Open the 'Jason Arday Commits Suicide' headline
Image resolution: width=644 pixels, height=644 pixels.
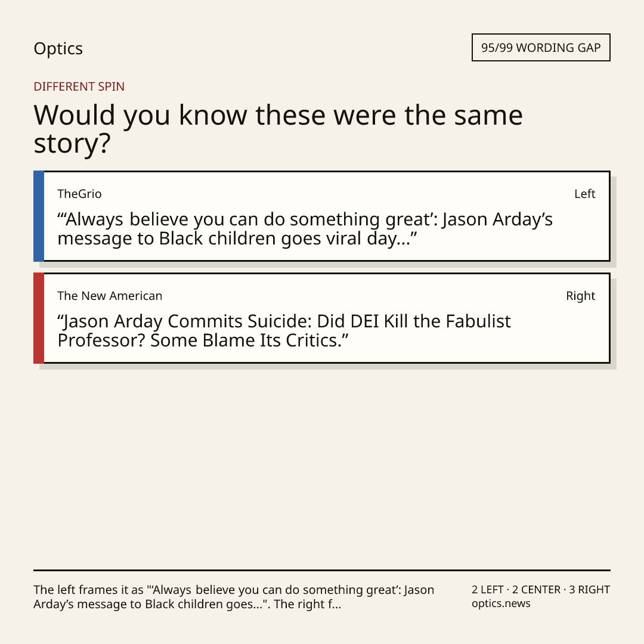tap(284, 330)
